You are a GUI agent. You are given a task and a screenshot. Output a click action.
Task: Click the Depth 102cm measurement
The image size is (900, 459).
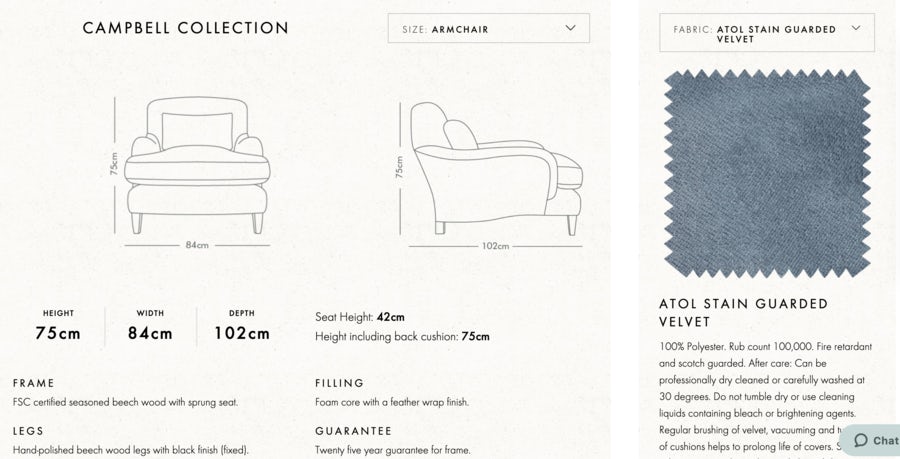(242, 326)
